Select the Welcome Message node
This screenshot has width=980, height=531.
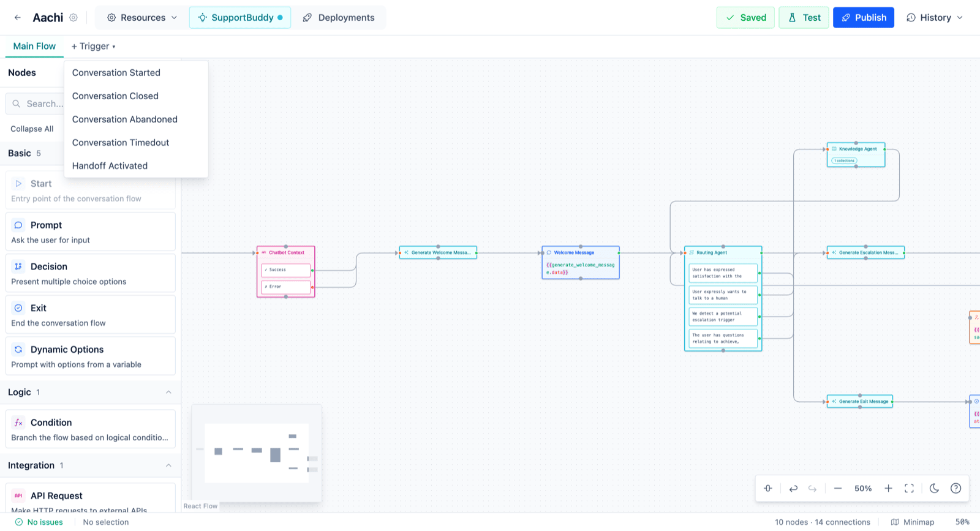pyautogui.click(x=581, y=263)
